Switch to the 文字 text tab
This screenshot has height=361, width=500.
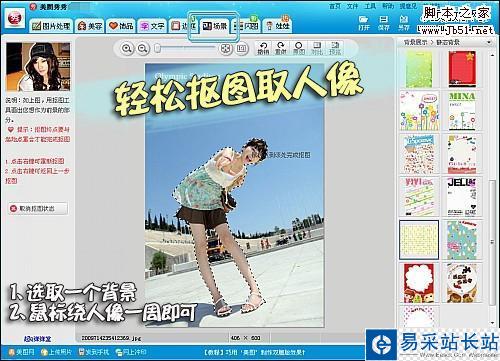[x=152, y=26]
